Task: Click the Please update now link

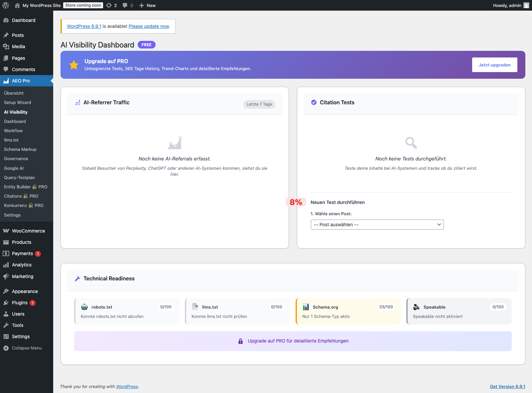Action: 149,26
